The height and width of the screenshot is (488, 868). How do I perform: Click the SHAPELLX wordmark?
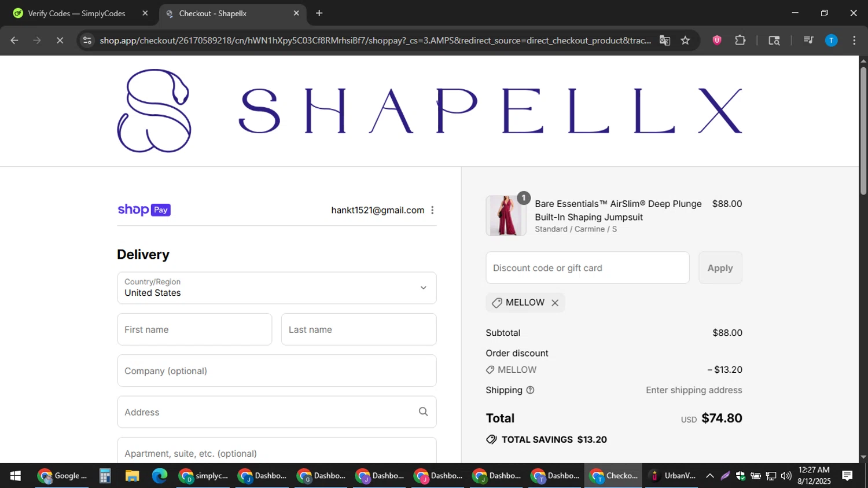tap(490, 111)
